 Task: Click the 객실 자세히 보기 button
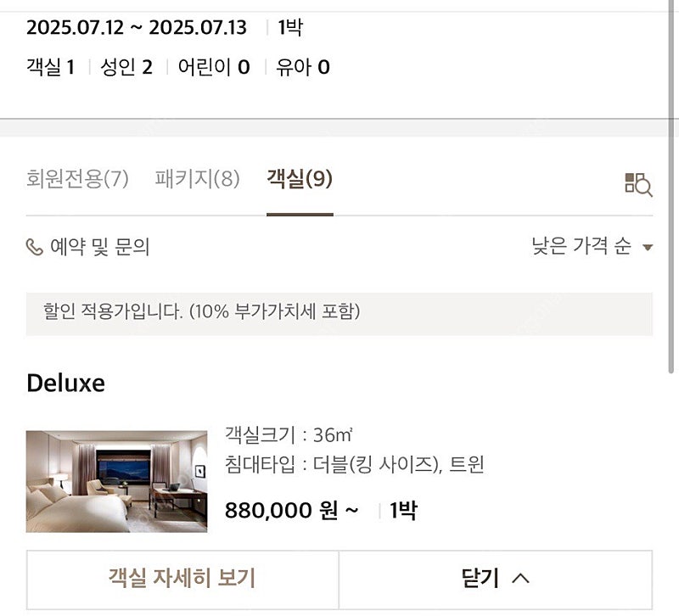pos(182,580)
